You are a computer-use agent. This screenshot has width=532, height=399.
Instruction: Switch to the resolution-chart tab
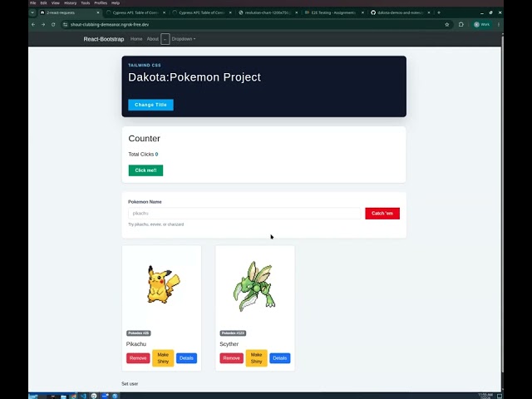[x=268, y=12]
